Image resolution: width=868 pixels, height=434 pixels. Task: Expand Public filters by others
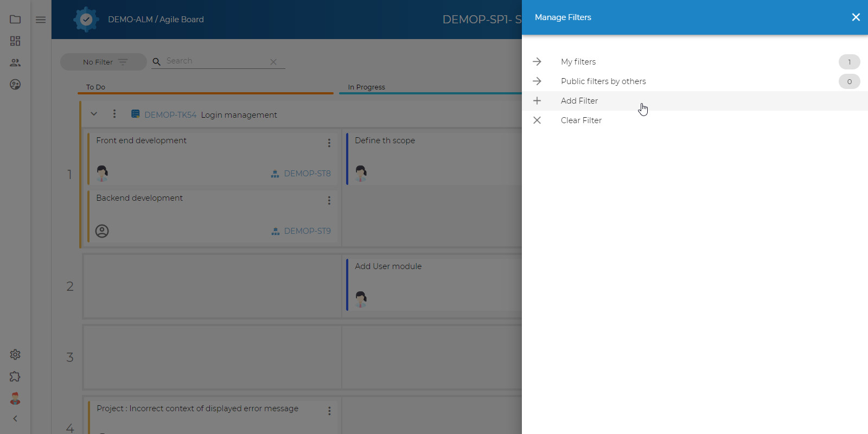point(695,81)
